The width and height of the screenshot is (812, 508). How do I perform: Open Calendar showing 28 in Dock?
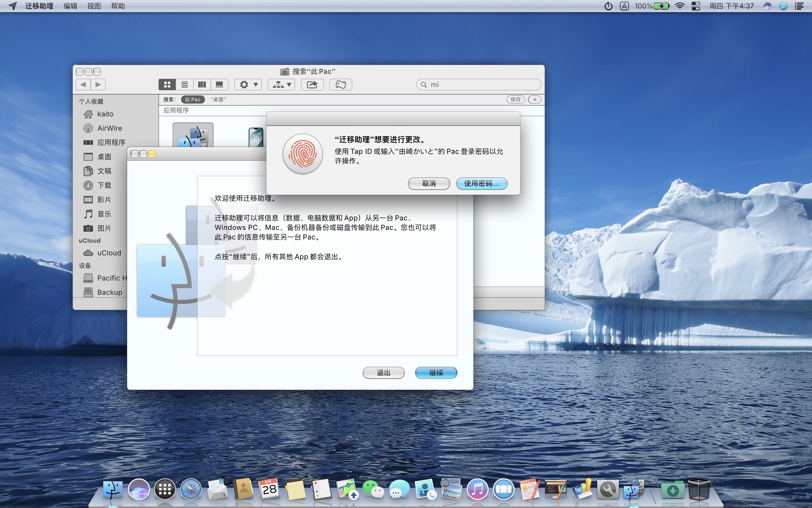point(269,490)
